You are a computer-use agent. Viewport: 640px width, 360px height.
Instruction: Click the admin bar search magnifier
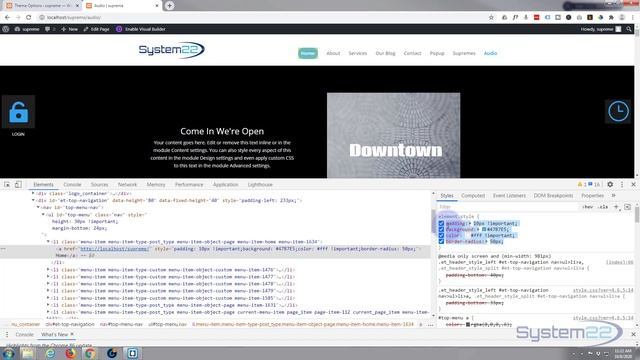point(629,29)
